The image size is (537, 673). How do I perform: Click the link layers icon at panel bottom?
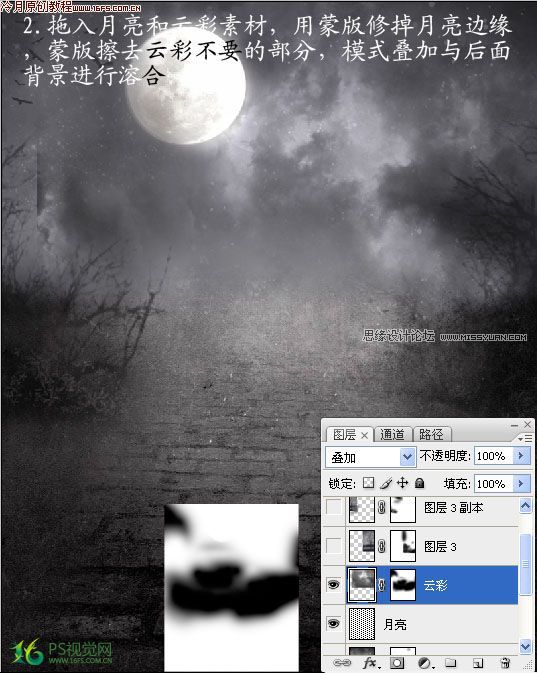click(x=342, y=663)
